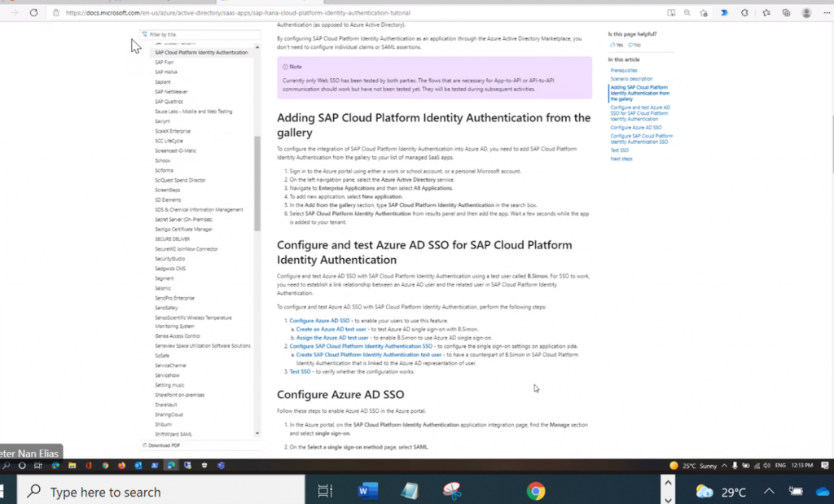
Task: Open File Explorer on the small inner taskbar
Action: pos(72,466)
